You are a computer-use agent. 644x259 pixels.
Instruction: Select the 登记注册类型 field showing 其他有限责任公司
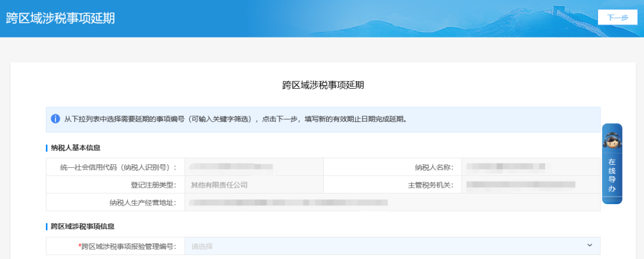[x=253, y=185]
